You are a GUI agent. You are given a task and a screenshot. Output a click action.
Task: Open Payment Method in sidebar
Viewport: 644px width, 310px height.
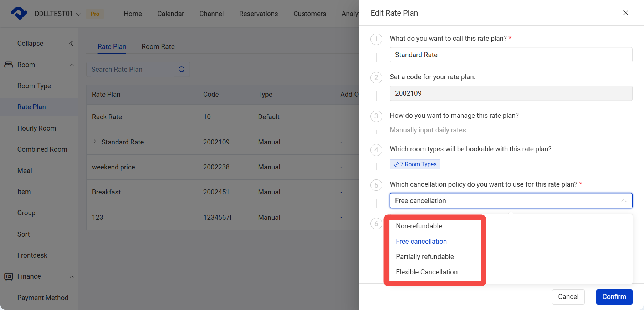(x=43, y=298)
